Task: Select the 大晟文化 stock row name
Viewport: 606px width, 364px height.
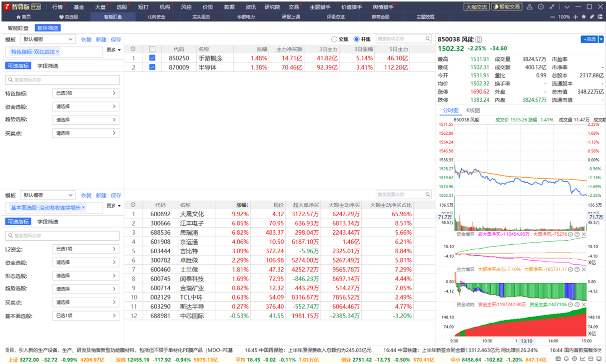Action: click(x=192, y=214)
